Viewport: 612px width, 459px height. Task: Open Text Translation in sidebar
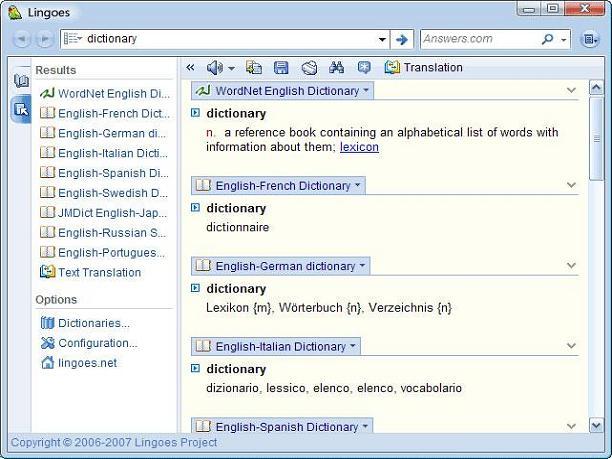pos(90,272)
